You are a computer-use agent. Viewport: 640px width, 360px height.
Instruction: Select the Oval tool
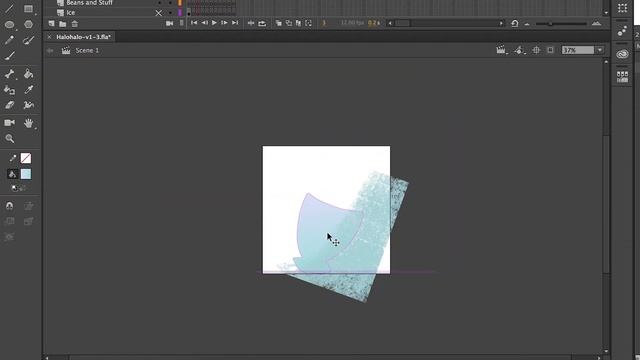click(9, 24)
